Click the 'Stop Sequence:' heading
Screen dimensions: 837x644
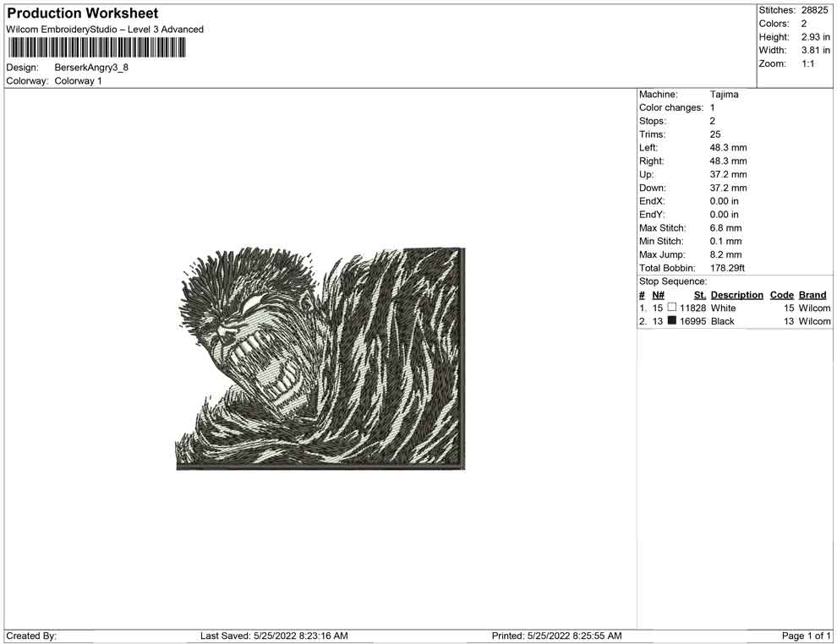click(673, 281)
